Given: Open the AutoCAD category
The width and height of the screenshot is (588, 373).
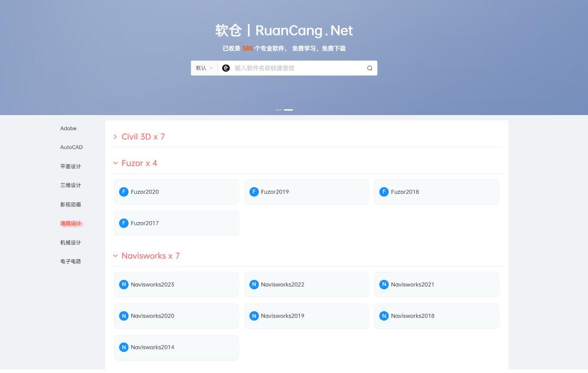Looking at the screenshot, I should pos(72,147).
